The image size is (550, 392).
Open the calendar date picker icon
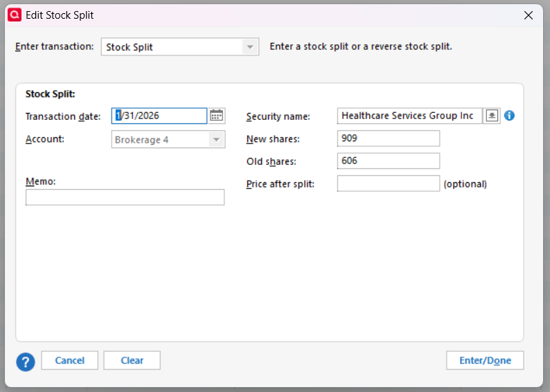pos(217,116)
